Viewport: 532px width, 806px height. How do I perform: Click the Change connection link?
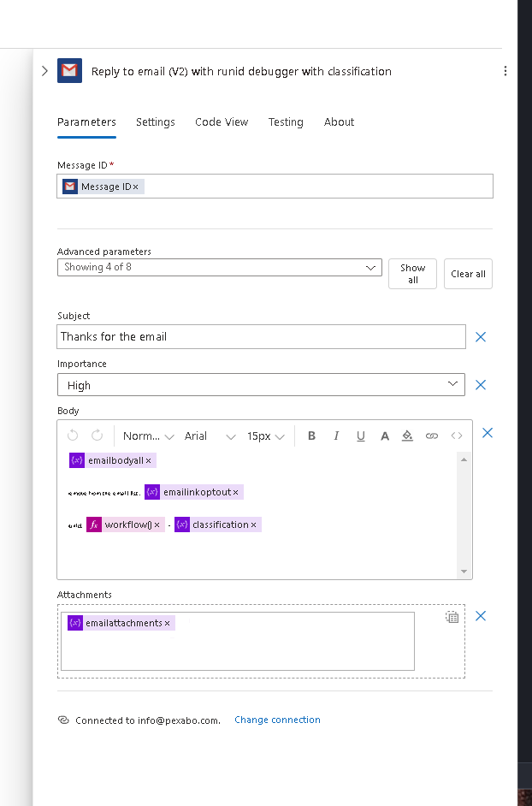(x=278, y=720)
